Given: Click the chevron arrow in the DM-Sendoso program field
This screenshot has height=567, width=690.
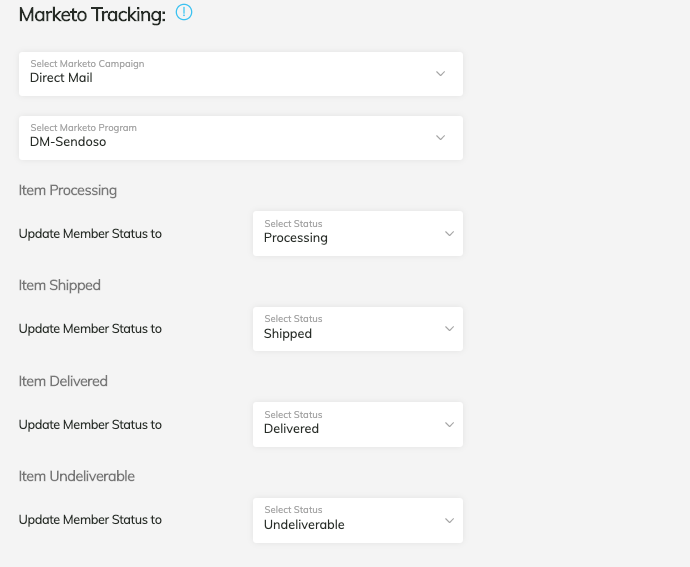Looking at the screenshot, I should tap(440, 138).
